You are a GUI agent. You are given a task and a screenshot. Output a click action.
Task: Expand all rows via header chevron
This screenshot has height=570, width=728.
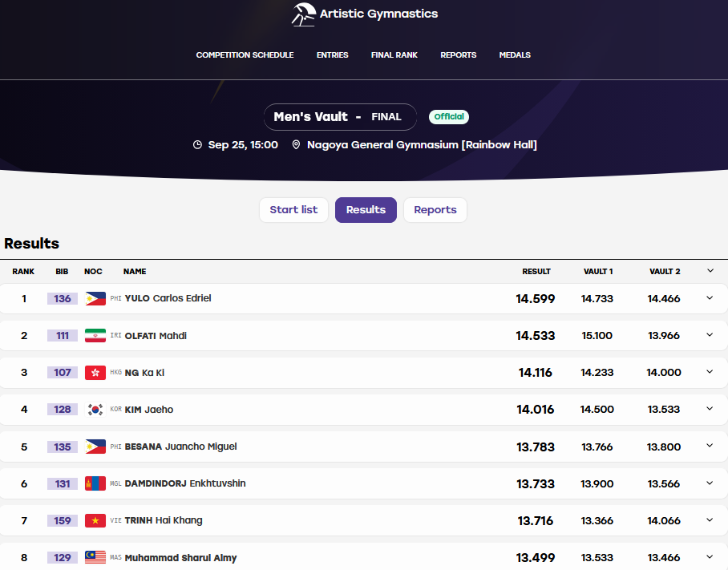pyautogui.click(x=710, y=271)
